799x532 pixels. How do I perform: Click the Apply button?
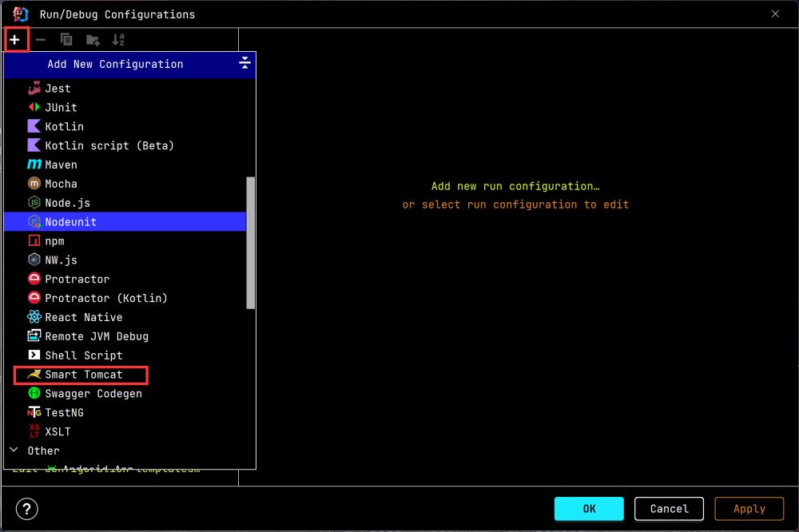pos(749,509)
